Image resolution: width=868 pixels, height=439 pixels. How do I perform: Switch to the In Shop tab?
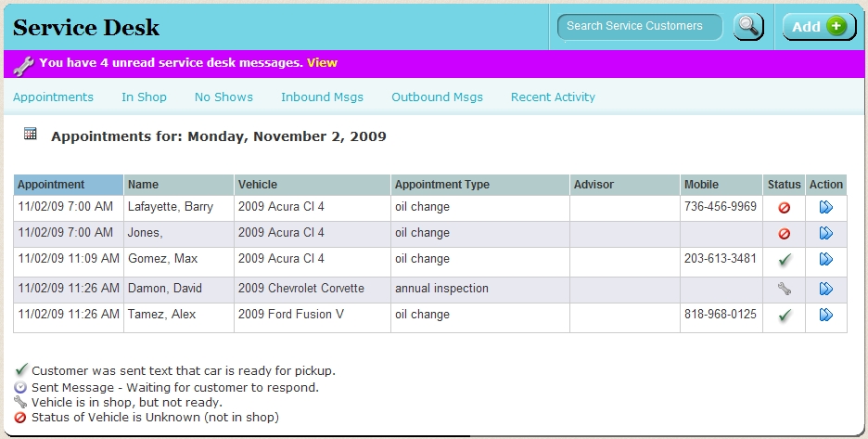tap(144, 97)
